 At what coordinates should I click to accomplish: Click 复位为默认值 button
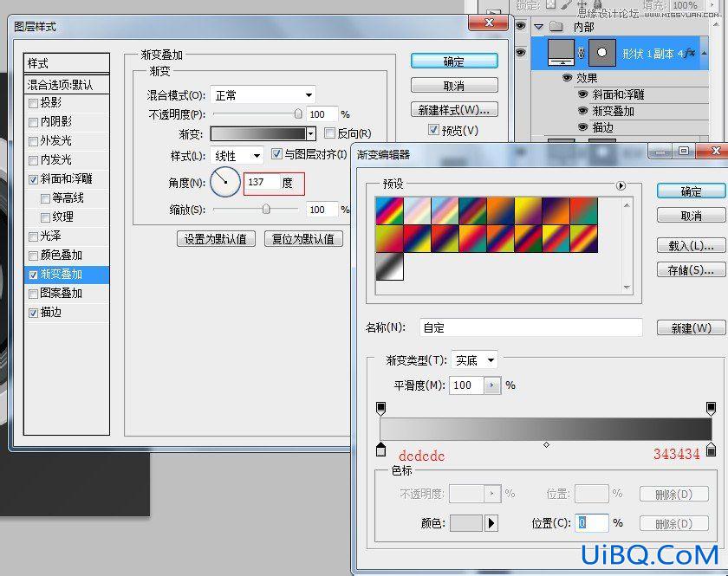303,239
